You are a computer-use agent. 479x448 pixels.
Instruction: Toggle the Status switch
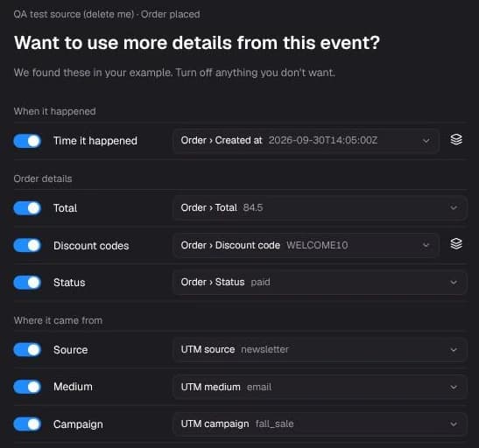[x=27, y=283]
